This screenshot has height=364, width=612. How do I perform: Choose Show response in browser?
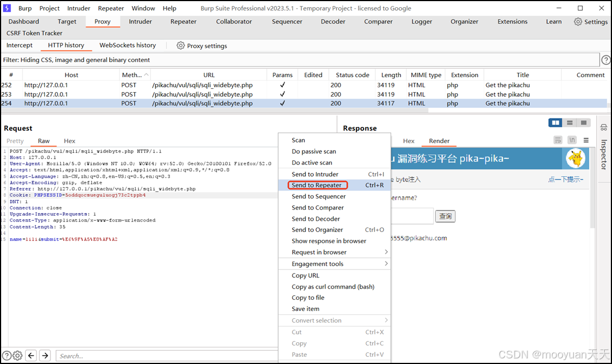pos(335,241)
